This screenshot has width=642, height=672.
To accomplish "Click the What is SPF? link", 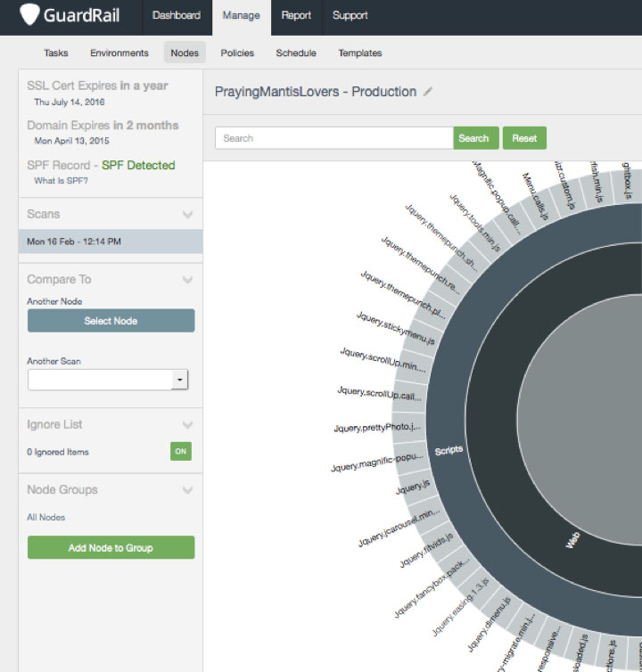I will tap(61, 181).
